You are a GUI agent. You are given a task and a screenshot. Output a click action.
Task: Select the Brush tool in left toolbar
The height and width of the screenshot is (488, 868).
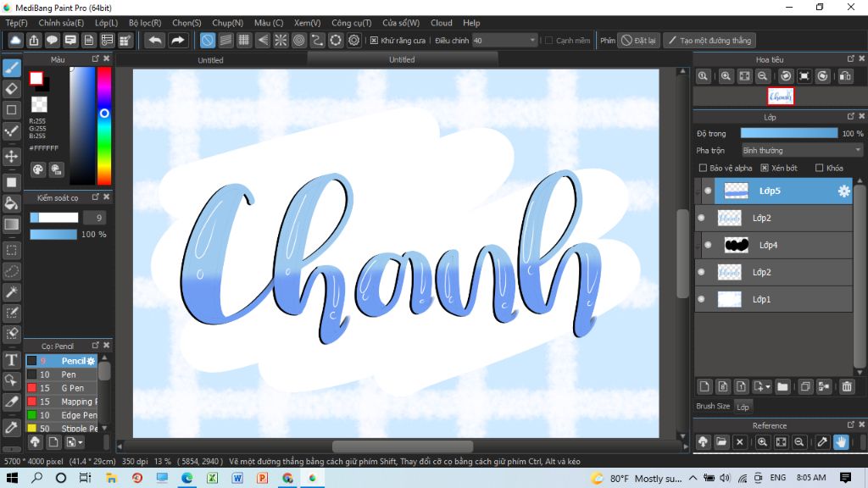12,68
